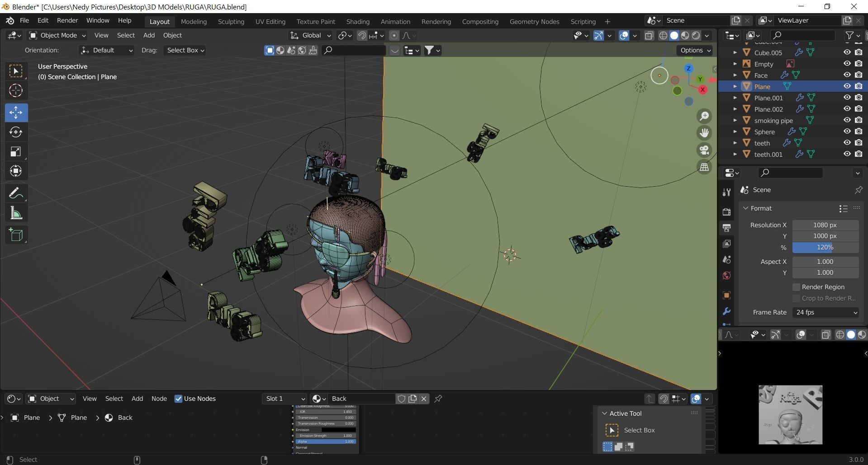The height and width of the screenshot is (465, 868).
Task: Hide the smoking pipe object
Action: pos(847,120)
